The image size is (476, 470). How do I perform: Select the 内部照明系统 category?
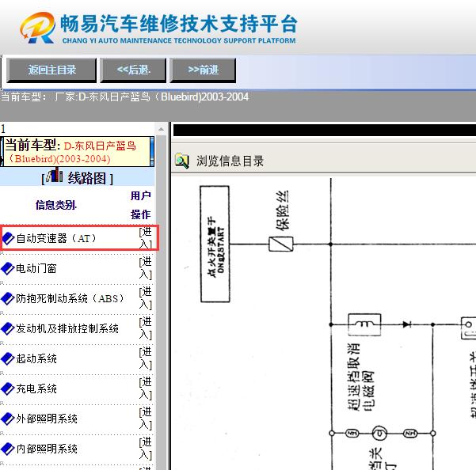pos(47,449)
